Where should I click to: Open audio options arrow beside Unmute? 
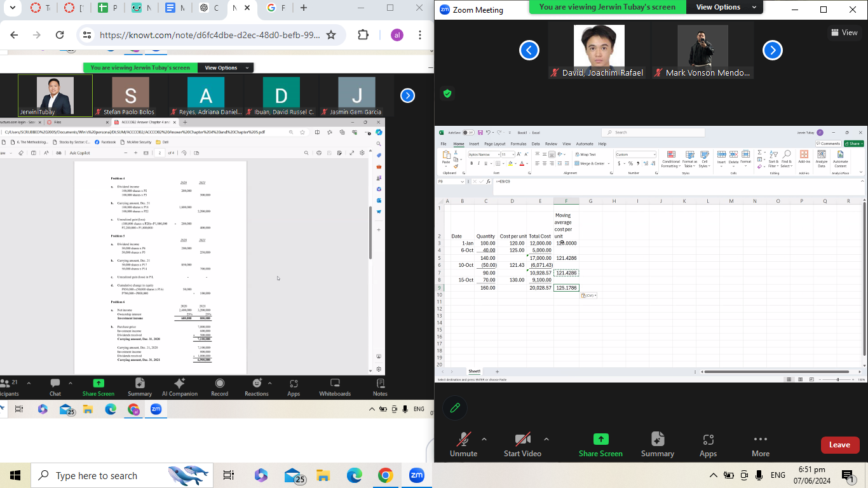484,439
